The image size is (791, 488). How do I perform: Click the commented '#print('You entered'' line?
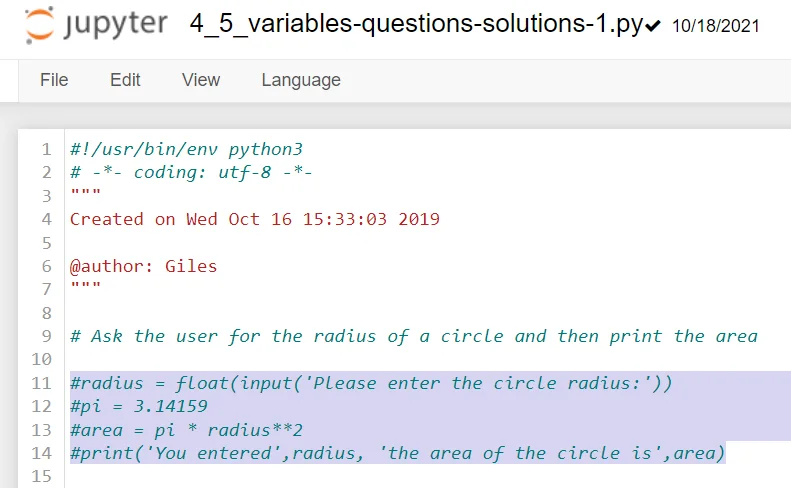pyautogui.click(x=397, y=453)
